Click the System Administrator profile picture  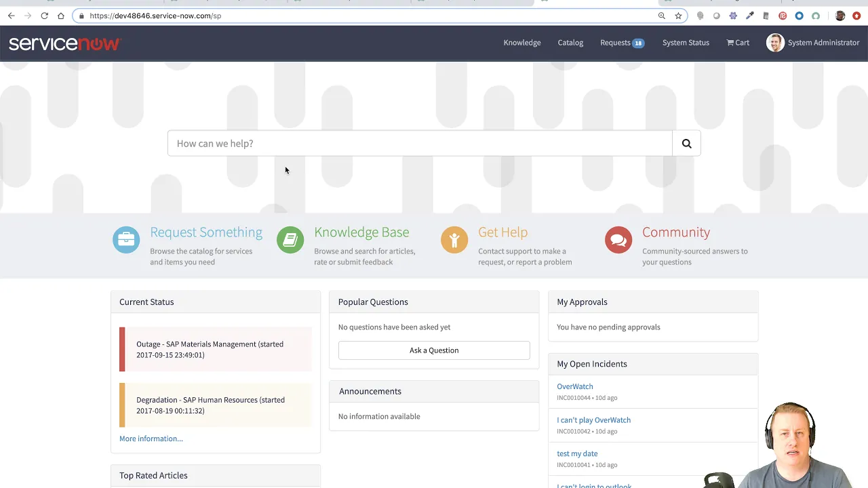pos(775,42)
